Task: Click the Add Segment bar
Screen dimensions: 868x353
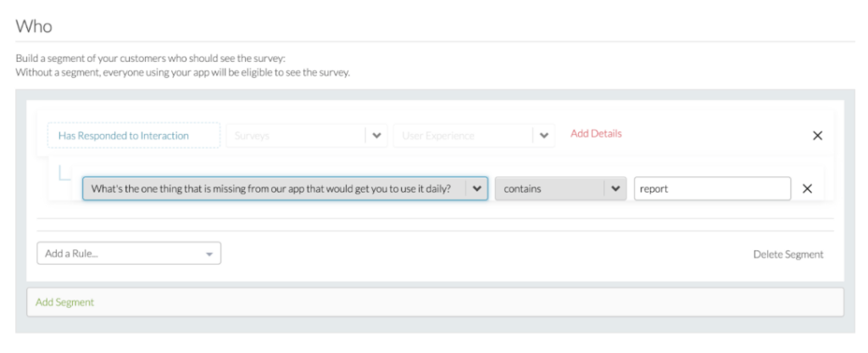Action: [x=434, y=302]
